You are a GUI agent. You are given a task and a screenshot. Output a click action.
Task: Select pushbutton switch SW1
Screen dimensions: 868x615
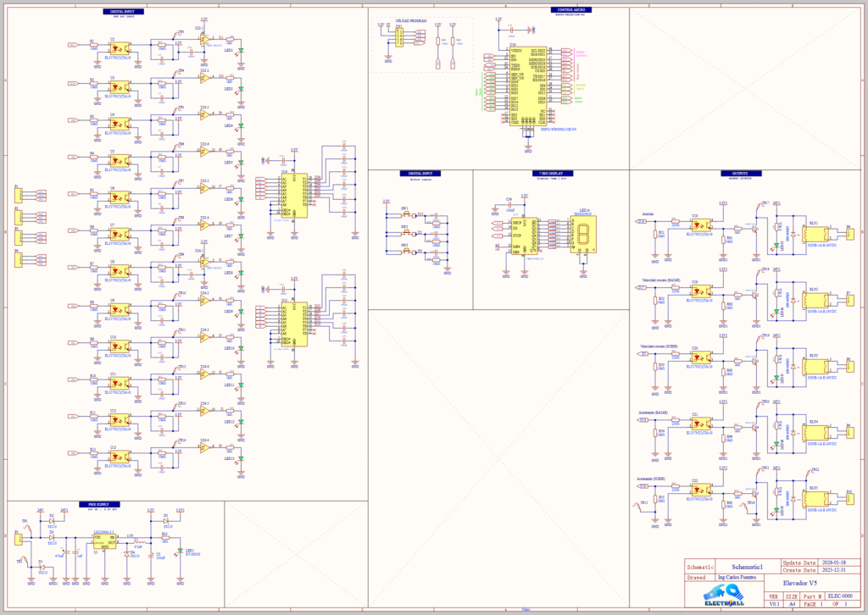coord(405,213)
